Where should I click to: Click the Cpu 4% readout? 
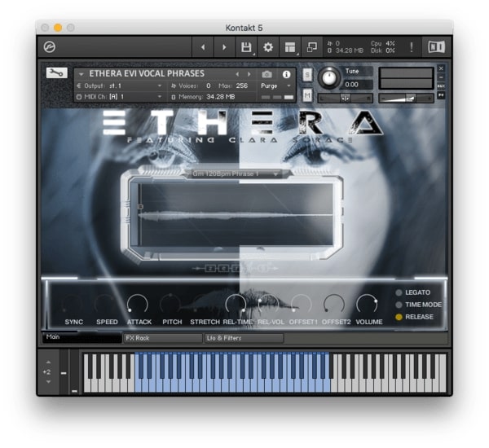pos(383,44)
